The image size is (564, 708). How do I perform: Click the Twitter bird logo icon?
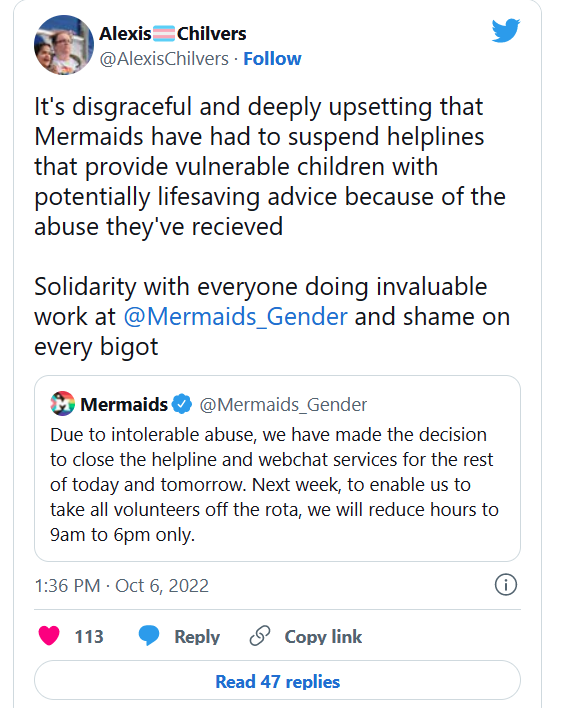click(506, 30)
